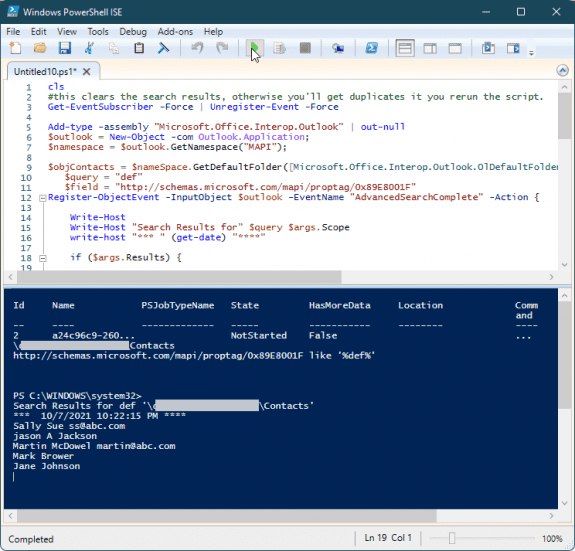Click the PSJobTypeName column header
This screenshot has height=551, width=575.
pyautogui.click(x=178, y=305)
